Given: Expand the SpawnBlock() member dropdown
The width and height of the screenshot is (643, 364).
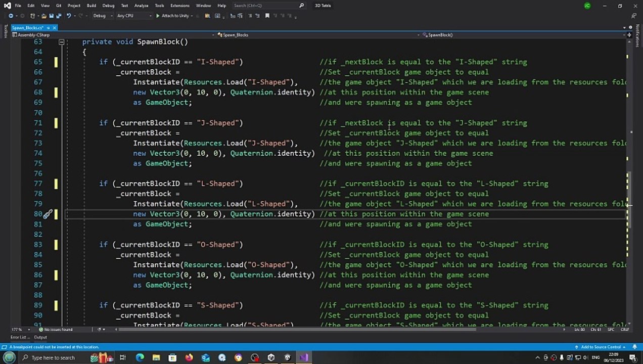Looking at the screenshot, I should 623,35.
